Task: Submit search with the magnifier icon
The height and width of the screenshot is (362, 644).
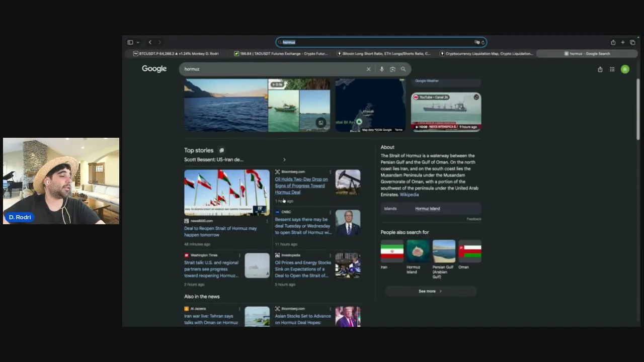Action: tap(403, 69)
